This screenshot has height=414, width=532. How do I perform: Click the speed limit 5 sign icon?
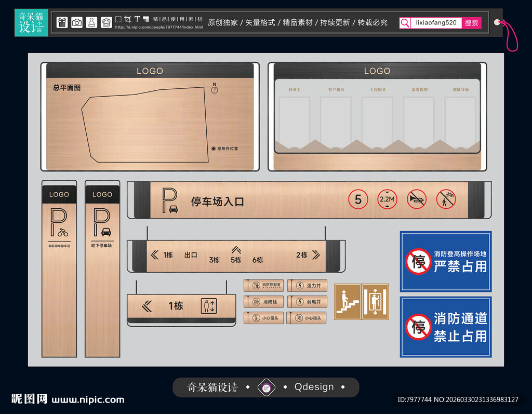pyautogui.click(x=358, y=199)
